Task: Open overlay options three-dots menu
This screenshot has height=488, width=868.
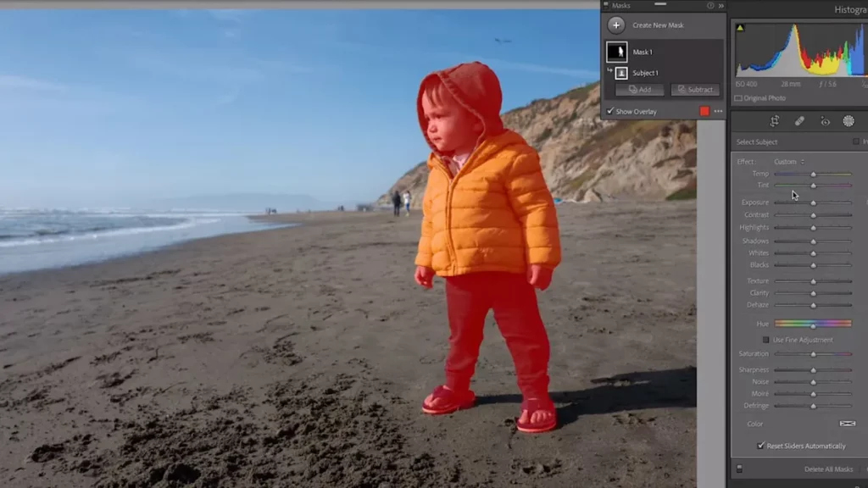Action: point(718,111)
